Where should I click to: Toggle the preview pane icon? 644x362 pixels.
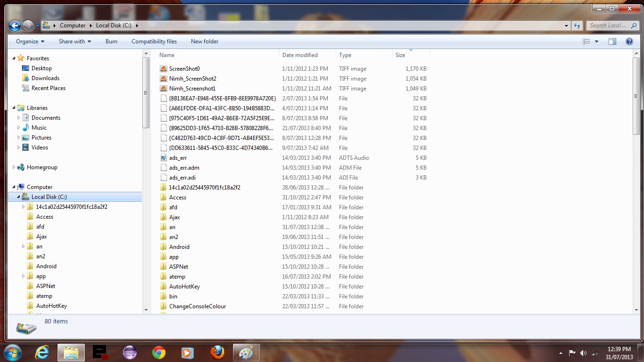[x=612, y=41]
